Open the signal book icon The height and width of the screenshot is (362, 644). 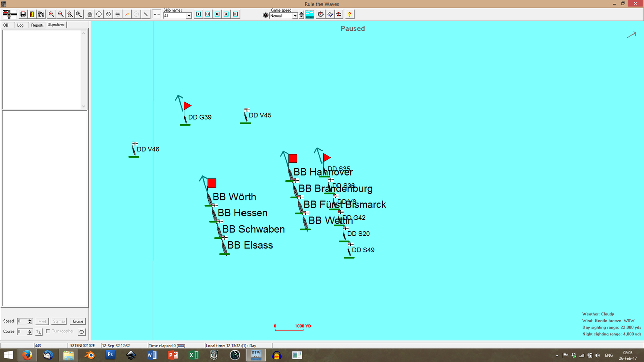[330, 14]
